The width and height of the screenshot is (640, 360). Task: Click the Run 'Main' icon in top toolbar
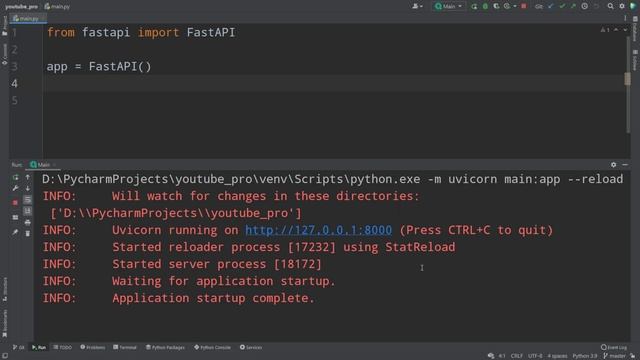pyautogui.click(x=474, y=6)
